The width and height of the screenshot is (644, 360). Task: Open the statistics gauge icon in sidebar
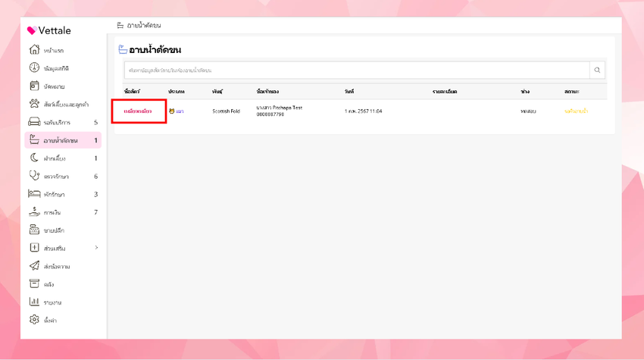click(35, 67)
